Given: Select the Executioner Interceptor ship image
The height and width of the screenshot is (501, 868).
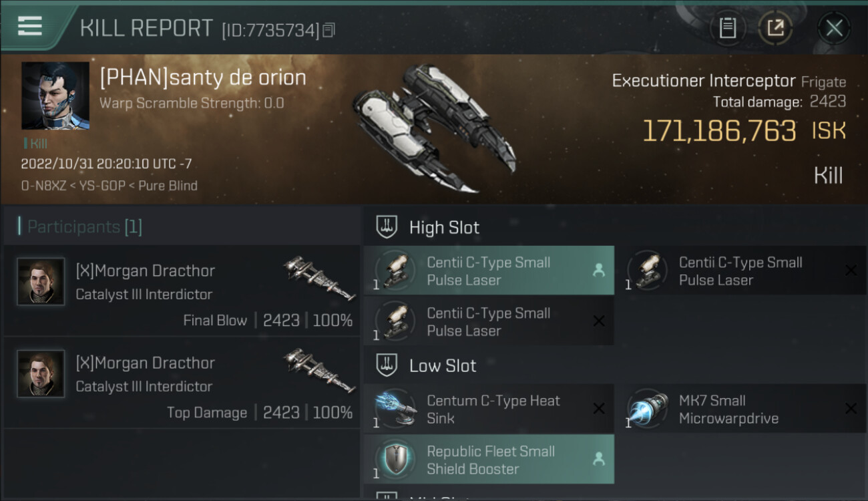Looking at the screenshot, I should tap(434, 127).
